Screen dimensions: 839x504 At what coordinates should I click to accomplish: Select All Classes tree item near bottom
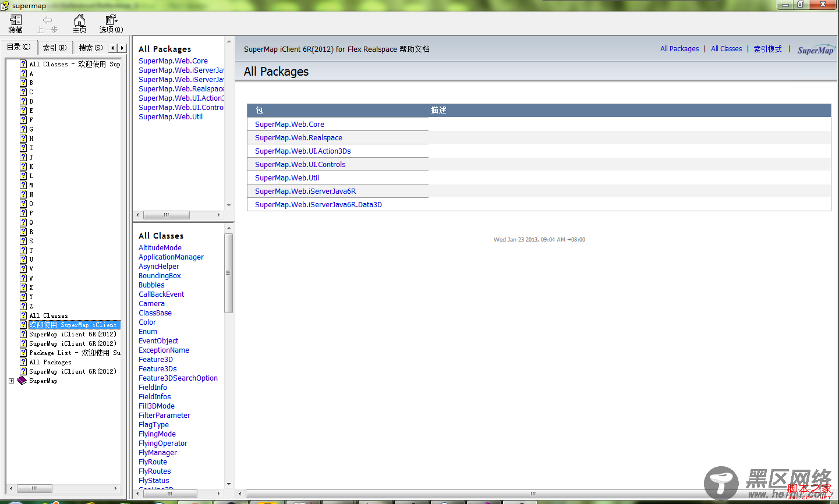coord(48,315)
